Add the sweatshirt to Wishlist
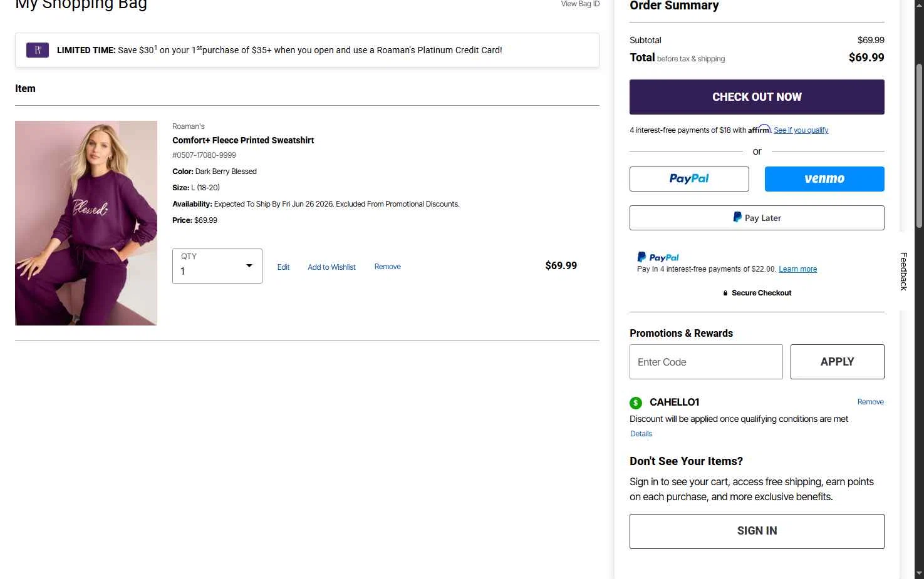Screen dimensions: 924x579 click(x=331, y=267)
